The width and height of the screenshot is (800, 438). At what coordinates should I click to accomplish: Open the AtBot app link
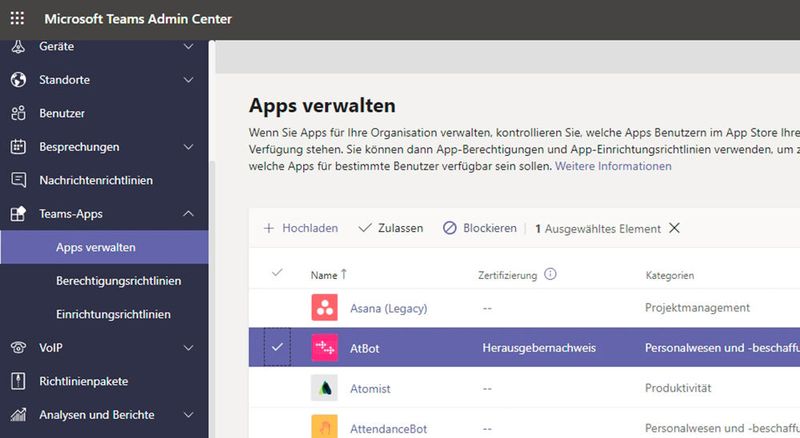click(364, 349)
